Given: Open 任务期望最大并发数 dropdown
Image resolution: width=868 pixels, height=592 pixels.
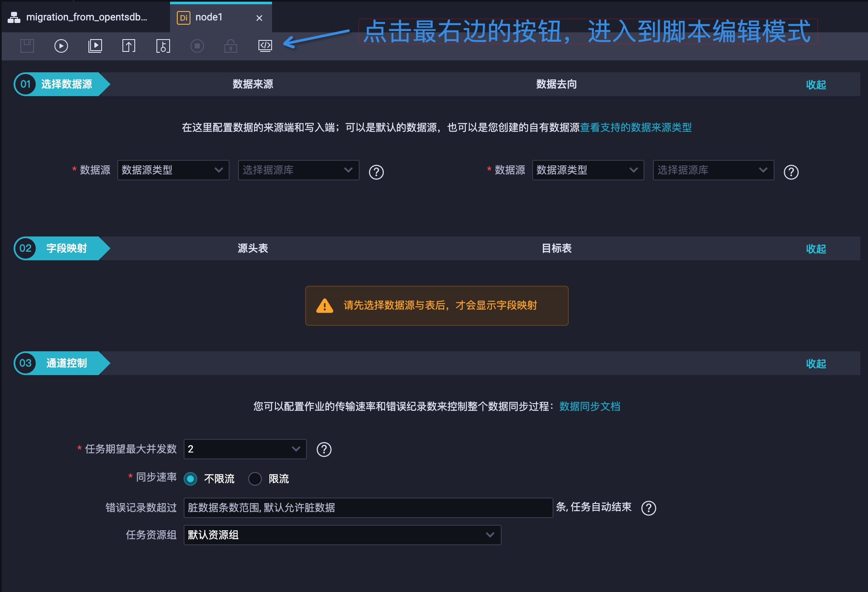Looking at the screenshot, I should point(245,449).
